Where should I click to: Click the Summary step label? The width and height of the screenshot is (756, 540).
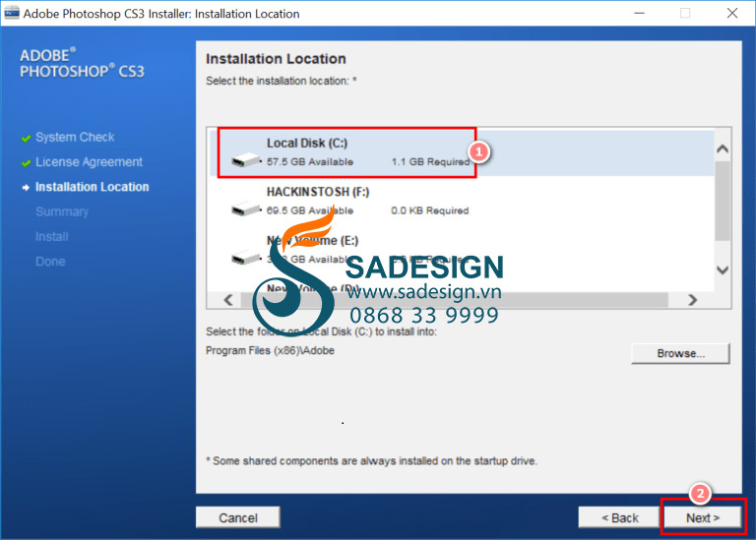point(62,211)
